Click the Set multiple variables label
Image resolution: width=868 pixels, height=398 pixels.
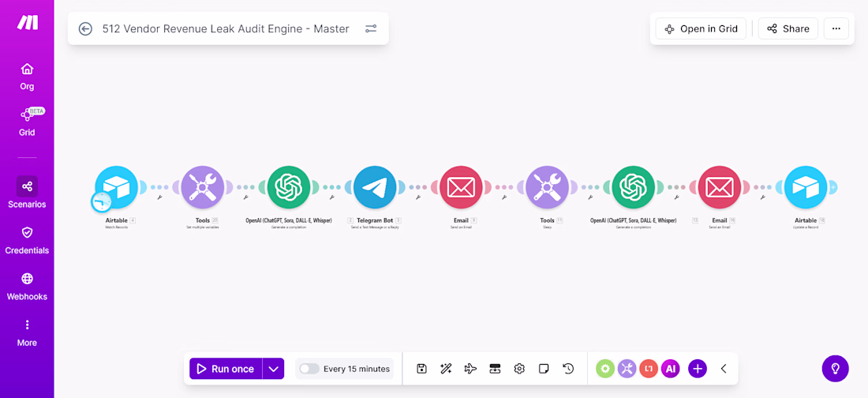pos(203,227)
